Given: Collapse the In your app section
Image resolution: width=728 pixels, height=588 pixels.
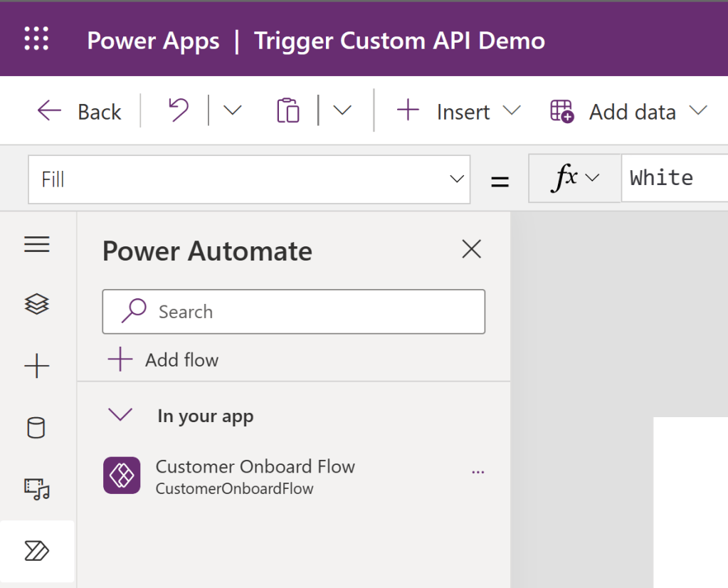Looking at the screenshot, I should 120,415.
